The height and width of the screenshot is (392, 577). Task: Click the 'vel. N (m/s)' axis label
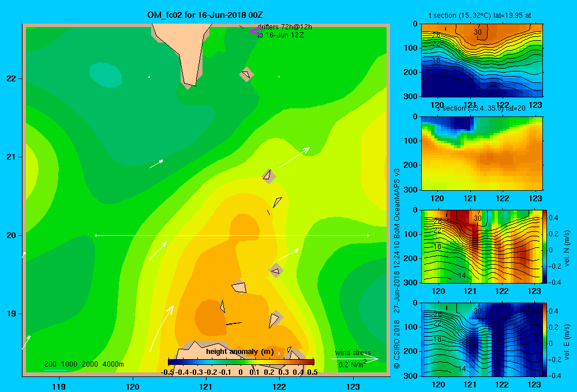click(x=567, y=248)
